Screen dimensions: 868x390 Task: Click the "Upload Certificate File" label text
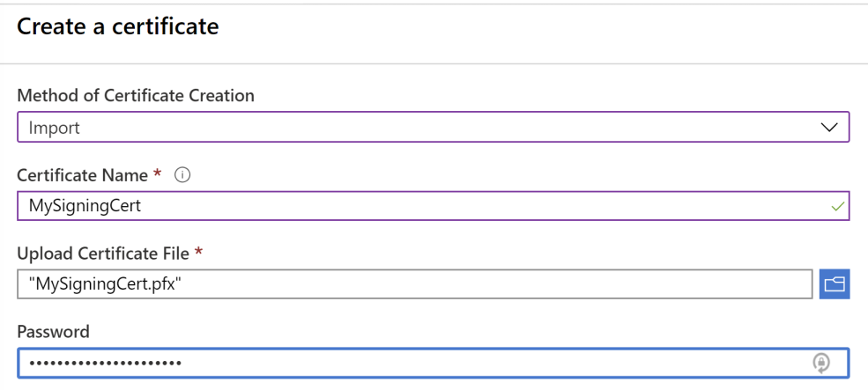[x=103, y=254]
